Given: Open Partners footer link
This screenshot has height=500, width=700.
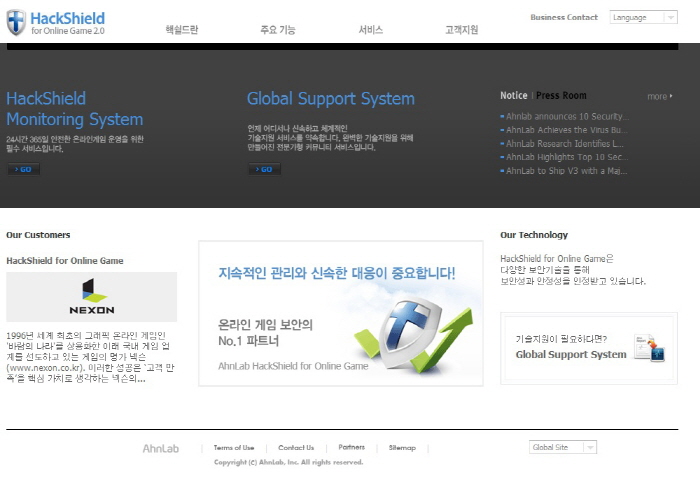Looking at the screenshot, I should [351, 447].
